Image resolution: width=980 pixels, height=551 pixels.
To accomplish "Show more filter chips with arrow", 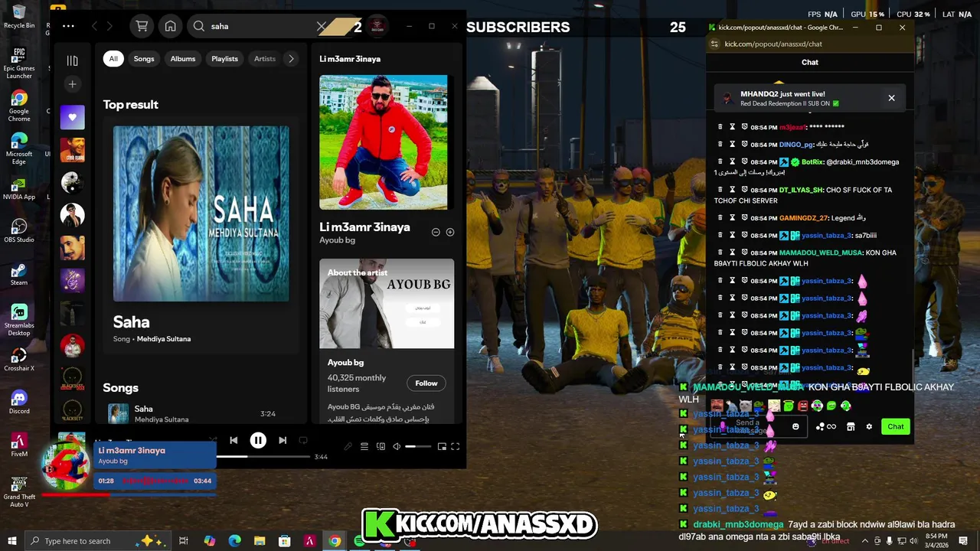I will (291, 59).
